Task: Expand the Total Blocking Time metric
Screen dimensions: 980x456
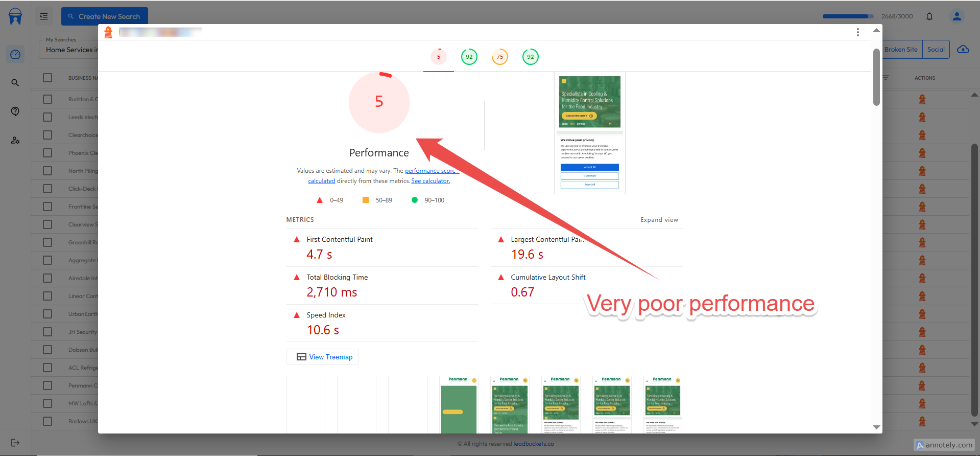Action: (x=382, y=286)
